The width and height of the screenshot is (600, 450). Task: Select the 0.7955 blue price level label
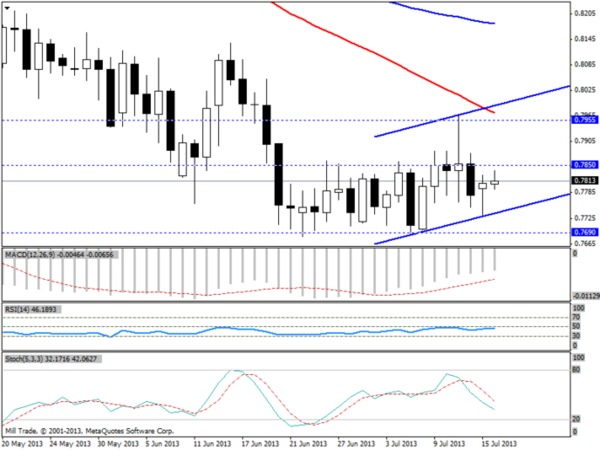(x=584, y=120)
